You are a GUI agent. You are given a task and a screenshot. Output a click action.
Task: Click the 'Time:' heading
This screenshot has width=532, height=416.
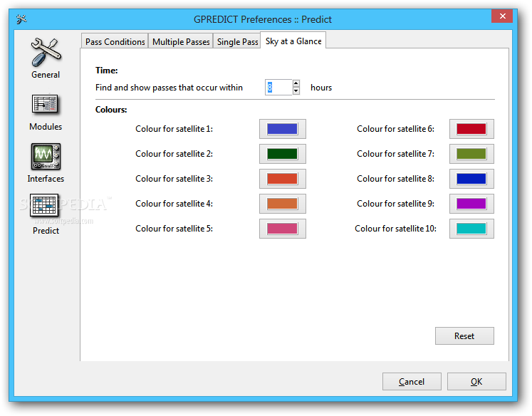[107, 71]
